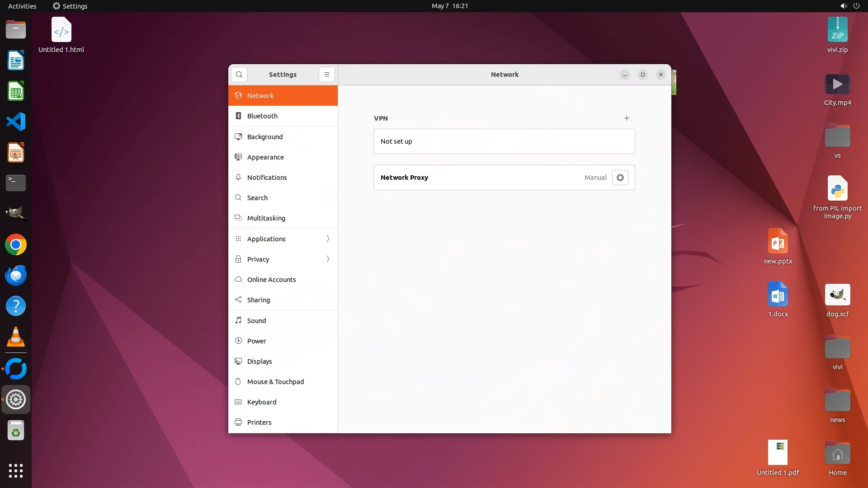Image resolution: width=868 pixels, height=488 pixels.
Task: Click the Settings search icon
Action: click(x=239, y=75)
